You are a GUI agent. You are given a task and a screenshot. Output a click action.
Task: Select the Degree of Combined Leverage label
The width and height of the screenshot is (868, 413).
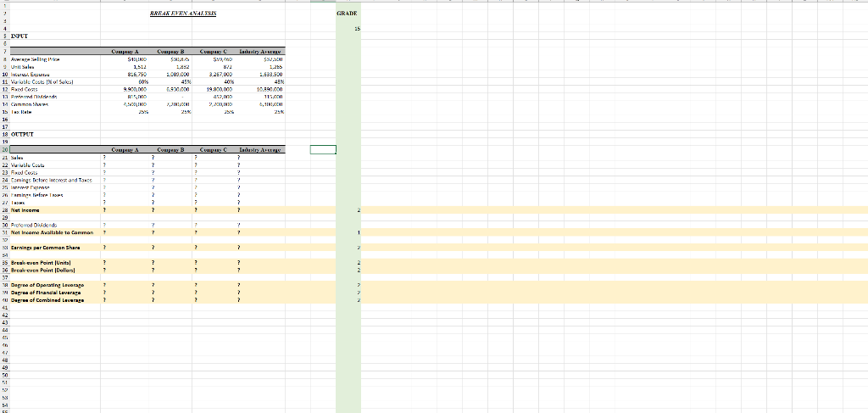47,299
